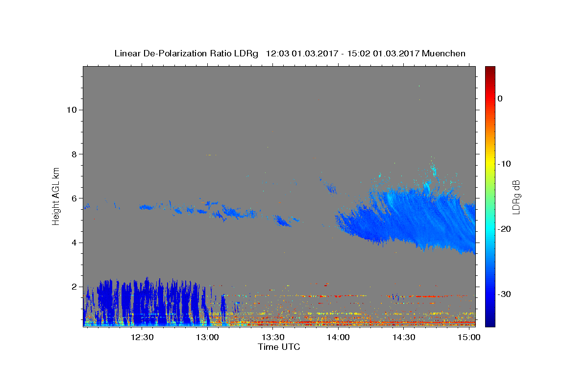Click the Height AGL km axis title

pyautogui.click(x=56, y=196)
